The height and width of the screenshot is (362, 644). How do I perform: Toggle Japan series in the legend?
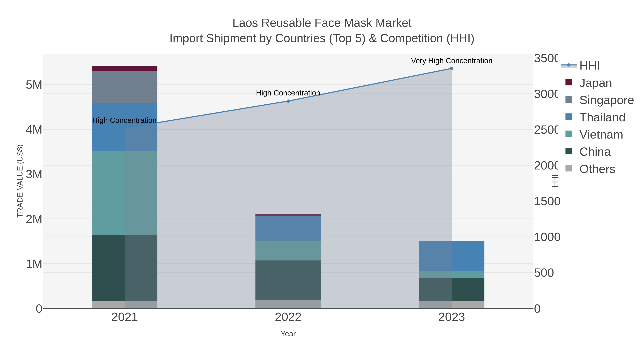click(x=589, y=83)
